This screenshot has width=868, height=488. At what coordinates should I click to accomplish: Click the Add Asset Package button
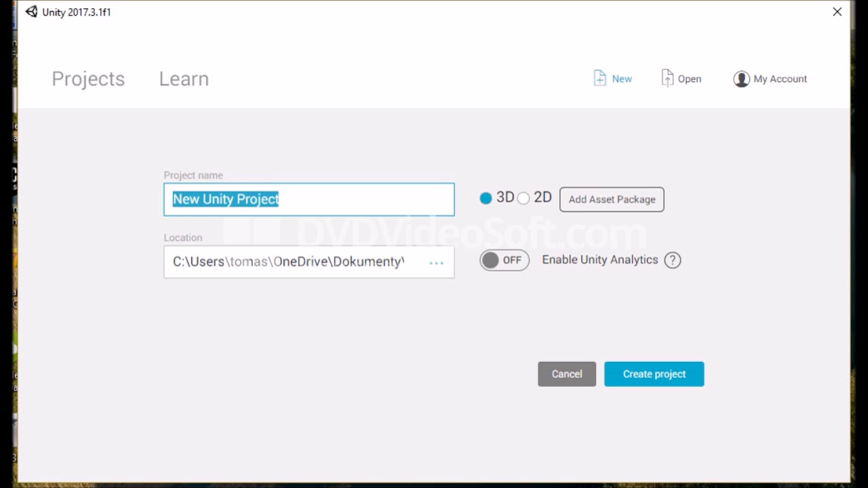coord(612,199)
